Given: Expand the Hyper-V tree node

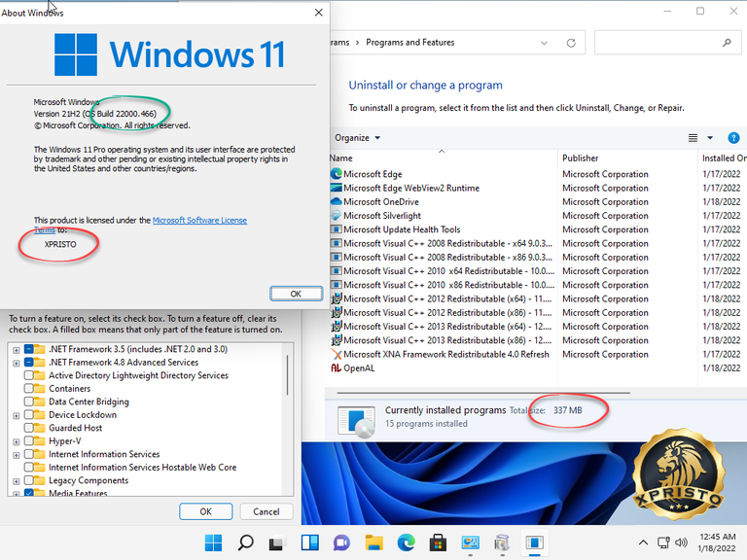Looking at the screenshot, I should tap(17, 442).
